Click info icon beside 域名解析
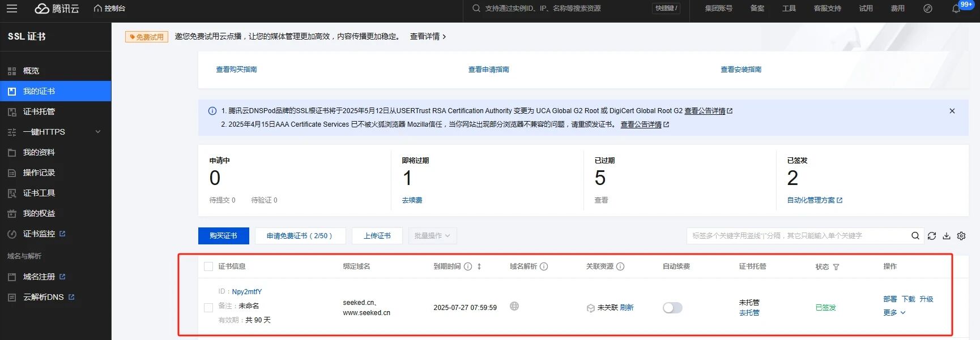 point(544,266)
